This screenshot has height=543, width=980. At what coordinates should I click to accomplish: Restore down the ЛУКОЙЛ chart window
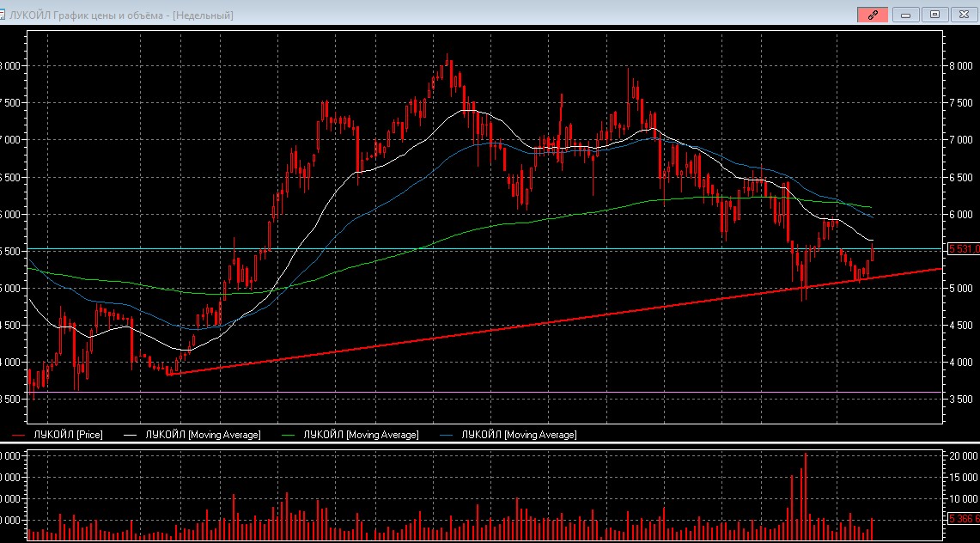point(935,15)
